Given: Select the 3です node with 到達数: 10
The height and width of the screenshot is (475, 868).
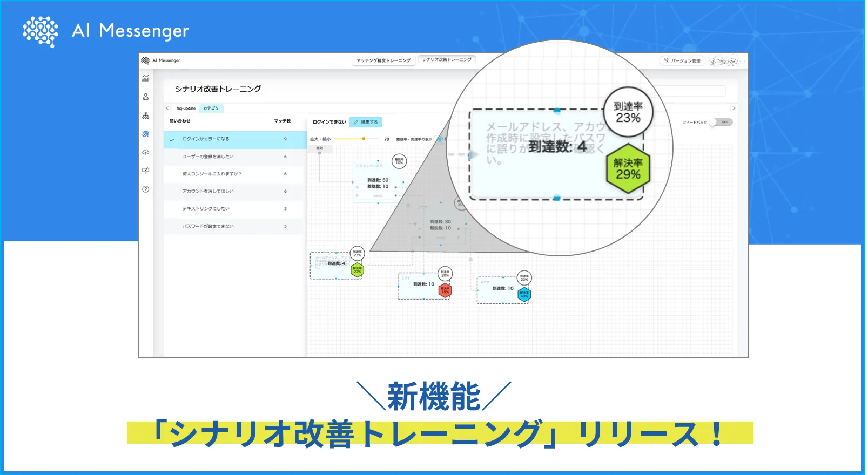Looking at the screenshot, I should coord(424,286).
